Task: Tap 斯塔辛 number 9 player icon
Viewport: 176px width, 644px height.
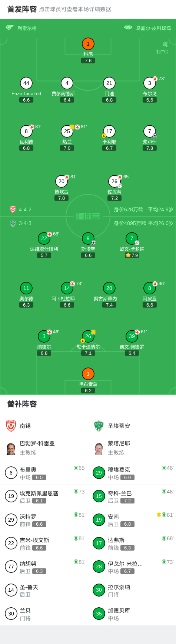Action: (x=88, y=238)
